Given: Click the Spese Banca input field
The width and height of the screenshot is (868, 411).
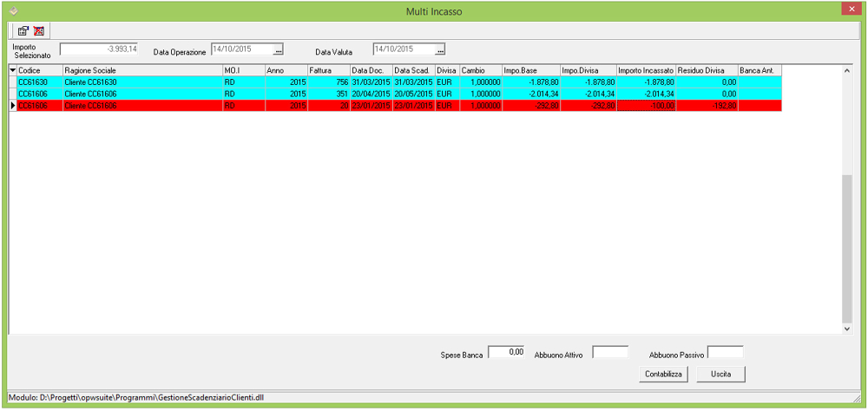Looking at the screenshot, I should tap(506, 352).
